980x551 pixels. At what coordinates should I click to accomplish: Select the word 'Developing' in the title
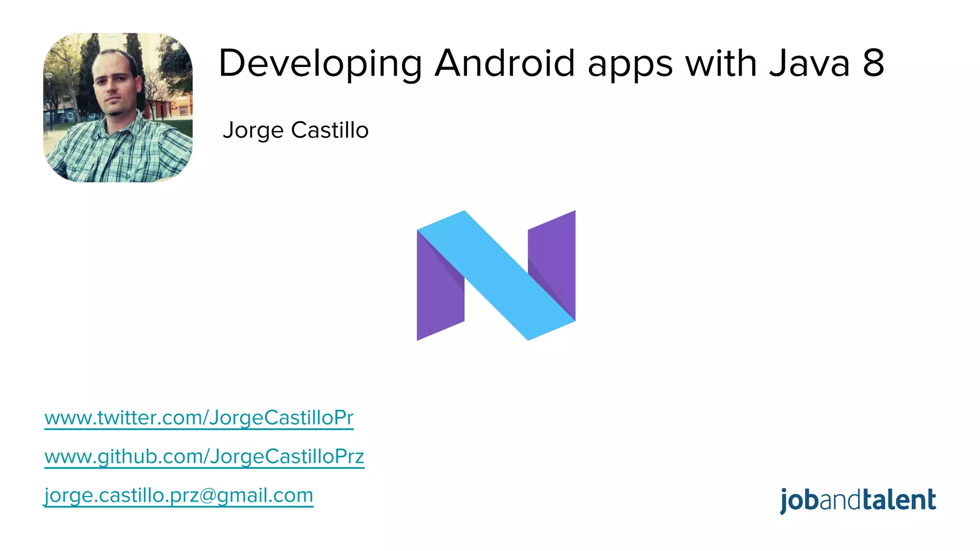coord(320,64)
